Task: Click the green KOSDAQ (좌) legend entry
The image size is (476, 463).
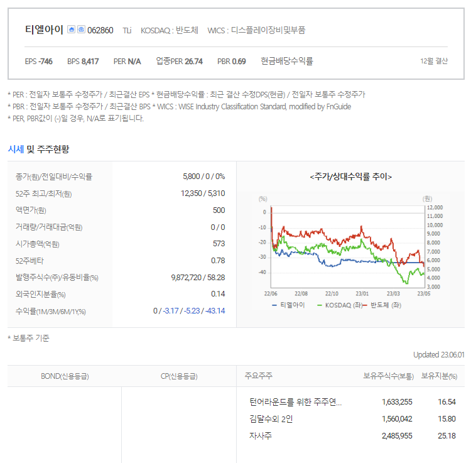Action: (x=340, y=305)
